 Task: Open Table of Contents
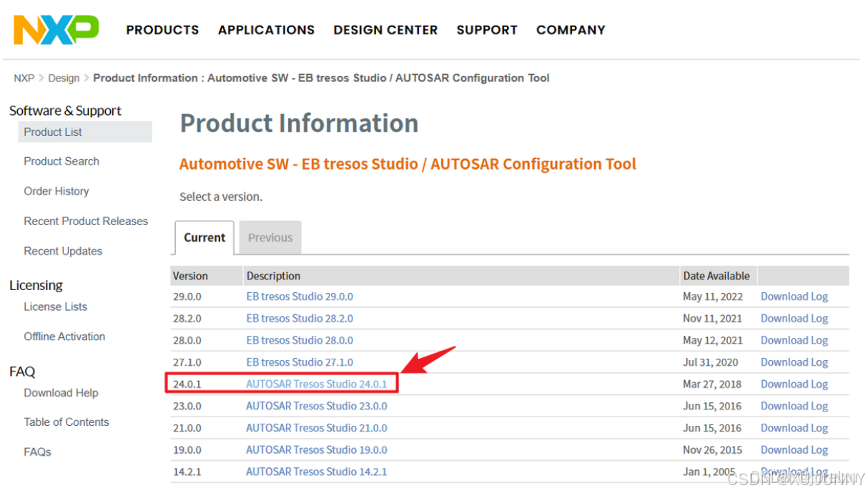click(x=66, y=422)
